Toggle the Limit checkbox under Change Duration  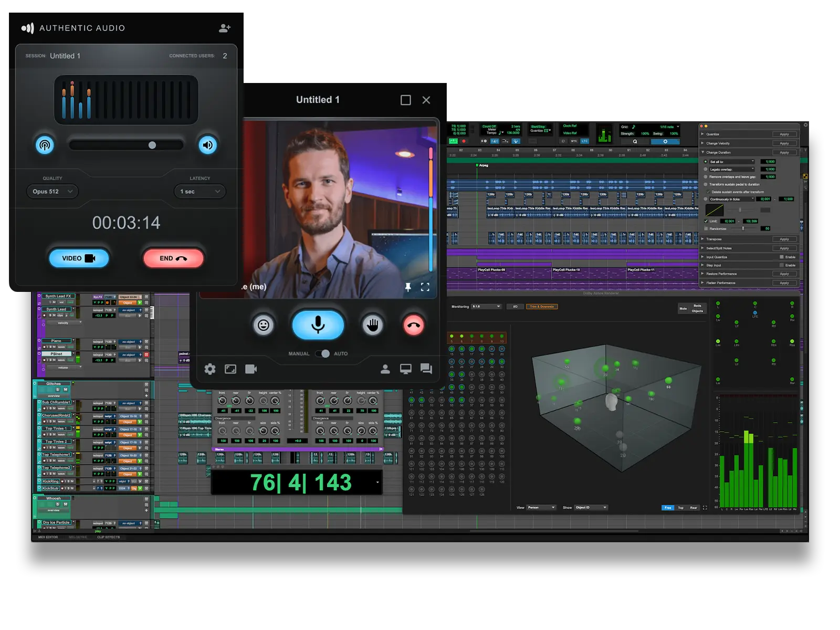click(707, 222)
